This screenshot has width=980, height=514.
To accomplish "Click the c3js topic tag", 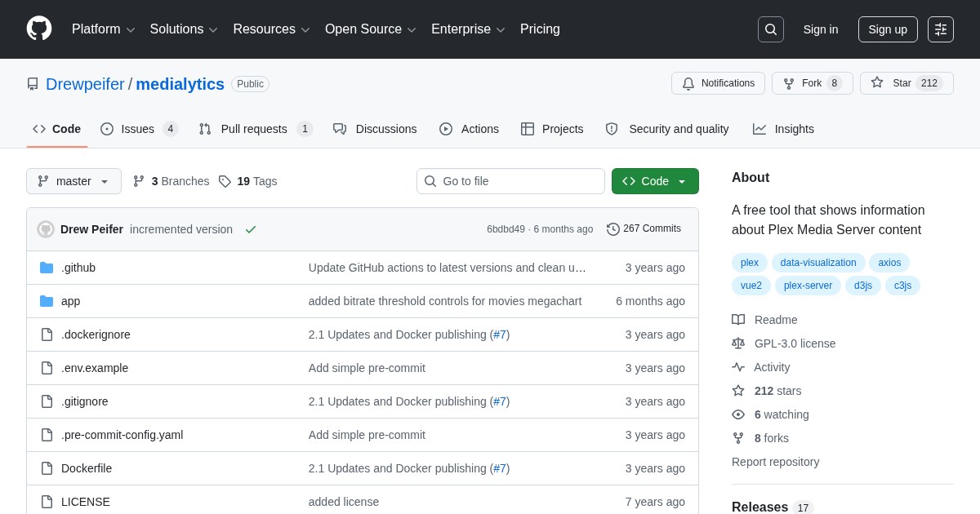I will coord(902,286).
